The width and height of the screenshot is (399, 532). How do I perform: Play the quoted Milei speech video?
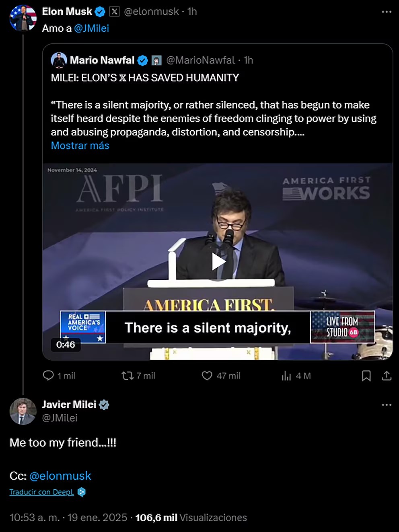(218, 262)
